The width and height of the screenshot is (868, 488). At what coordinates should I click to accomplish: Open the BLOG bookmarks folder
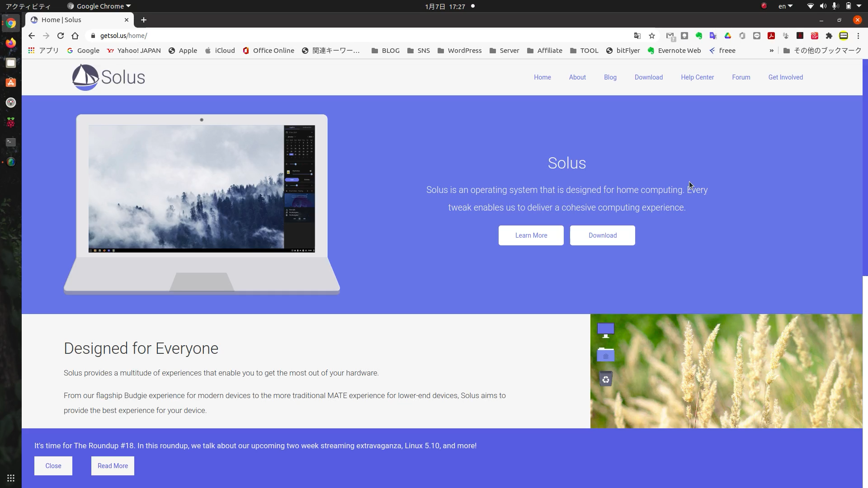click(385, 51)
